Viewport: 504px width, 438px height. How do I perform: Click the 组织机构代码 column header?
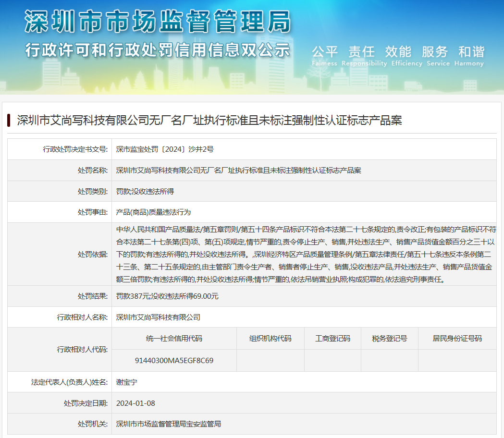(x=270, y=339)
